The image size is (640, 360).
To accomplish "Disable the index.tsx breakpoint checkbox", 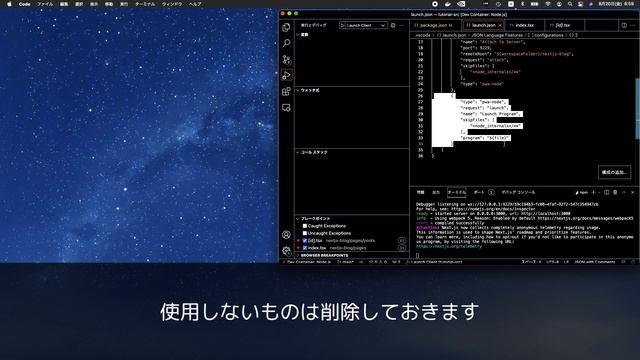I will click(304, 248).
